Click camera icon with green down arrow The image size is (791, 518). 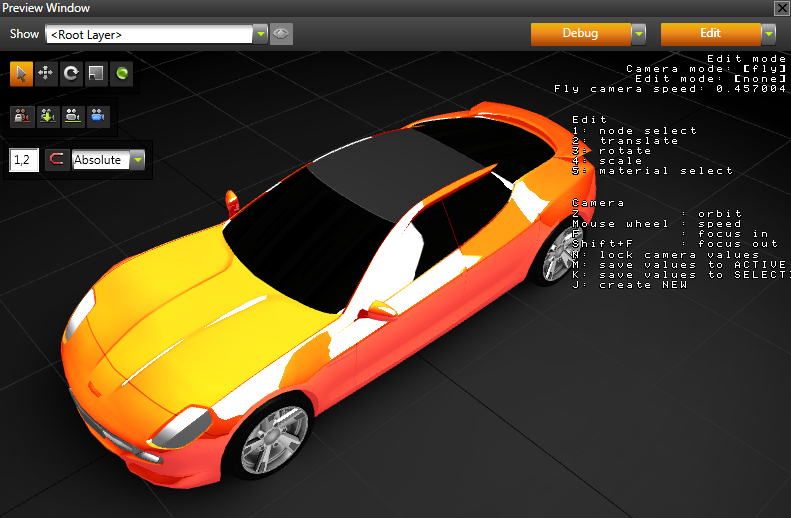46,116
